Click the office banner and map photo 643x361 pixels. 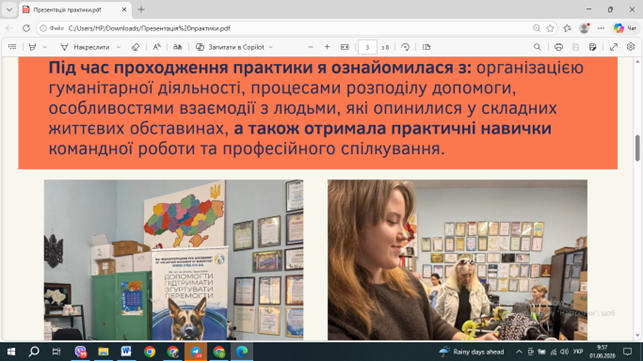(173, 260)
